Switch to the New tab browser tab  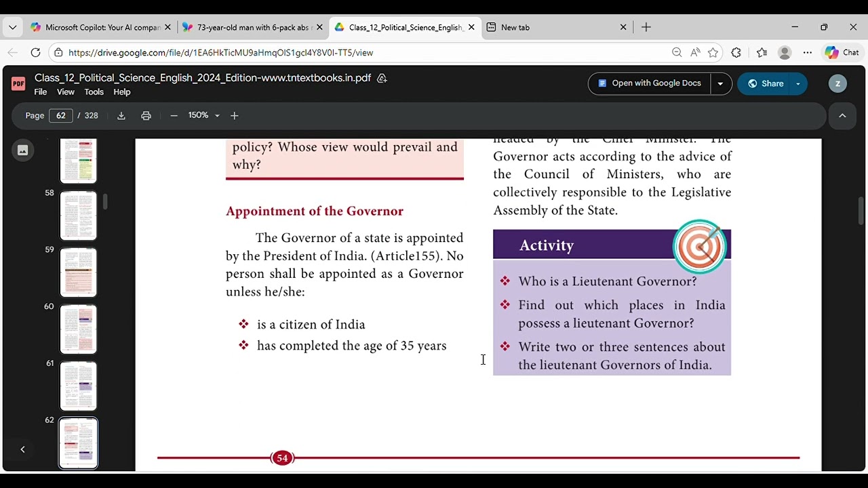point(556,27)
